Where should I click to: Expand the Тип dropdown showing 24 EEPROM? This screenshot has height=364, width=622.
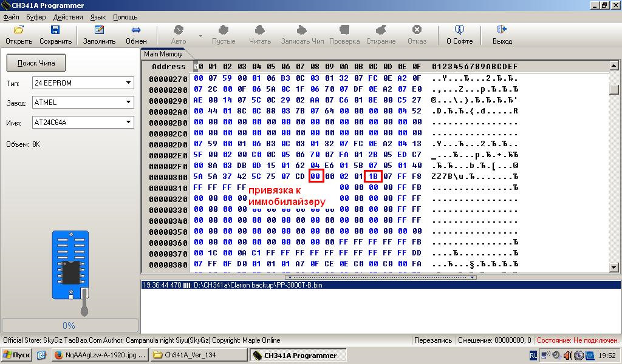pyautogui.click(x=129, y=83)
